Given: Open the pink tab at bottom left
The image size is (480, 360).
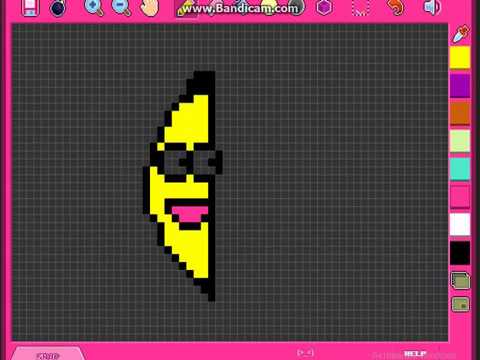Looking at the screenshot, I should (48, 354).
